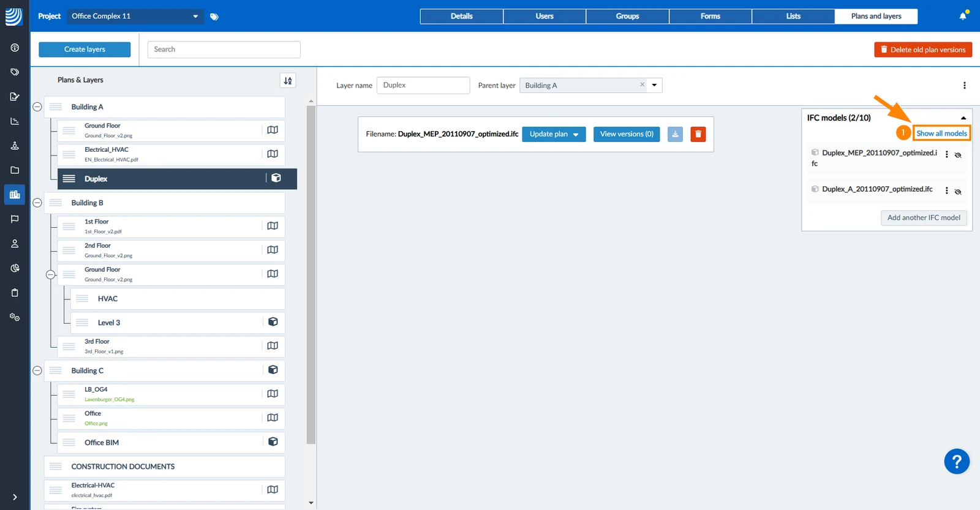Click the map icon for Electrical_HVAC layer
Screen dimensions: 980x510
273,154
